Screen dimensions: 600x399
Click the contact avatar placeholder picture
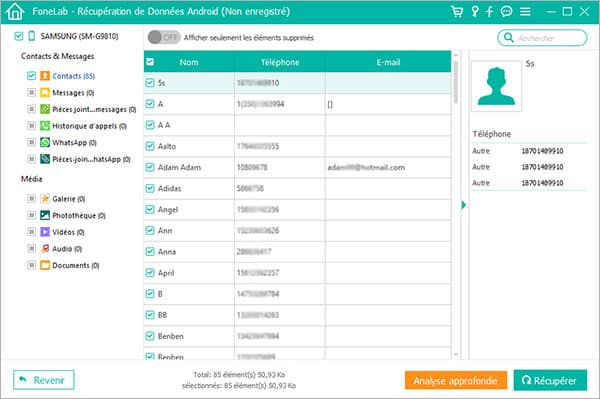496,86
